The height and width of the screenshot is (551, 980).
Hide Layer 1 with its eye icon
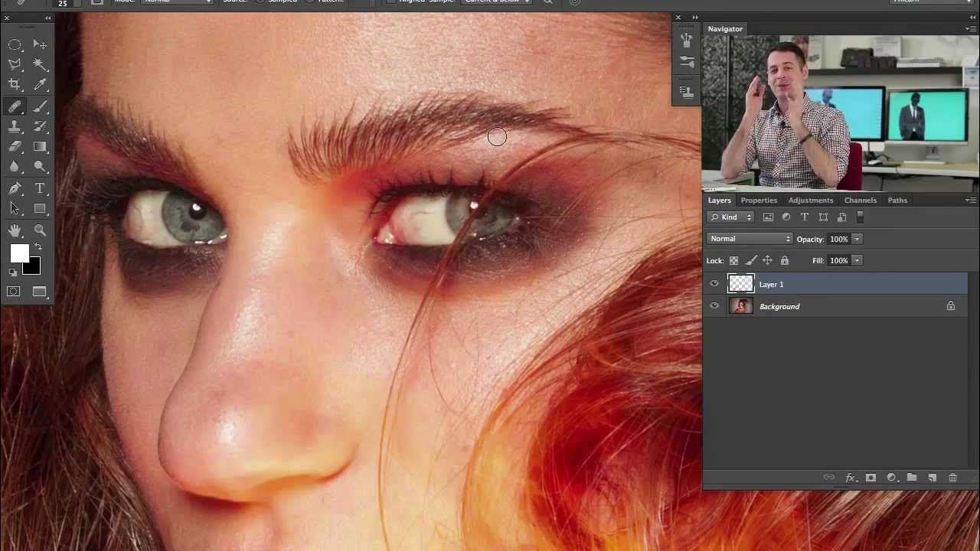pyautogui.click(x=714, y=284)
